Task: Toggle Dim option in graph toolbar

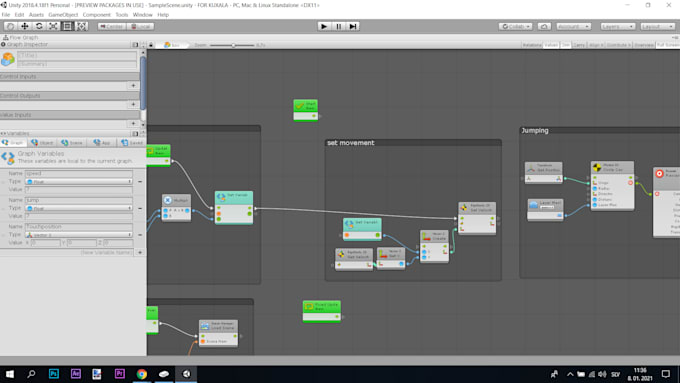Action: (x=566, y=45)
